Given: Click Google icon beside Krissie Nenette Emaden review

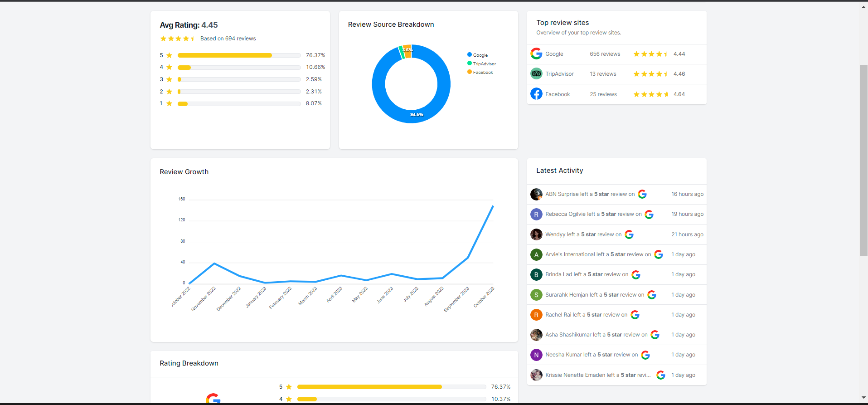Looking at the screenshot, I should coord(661,375).
